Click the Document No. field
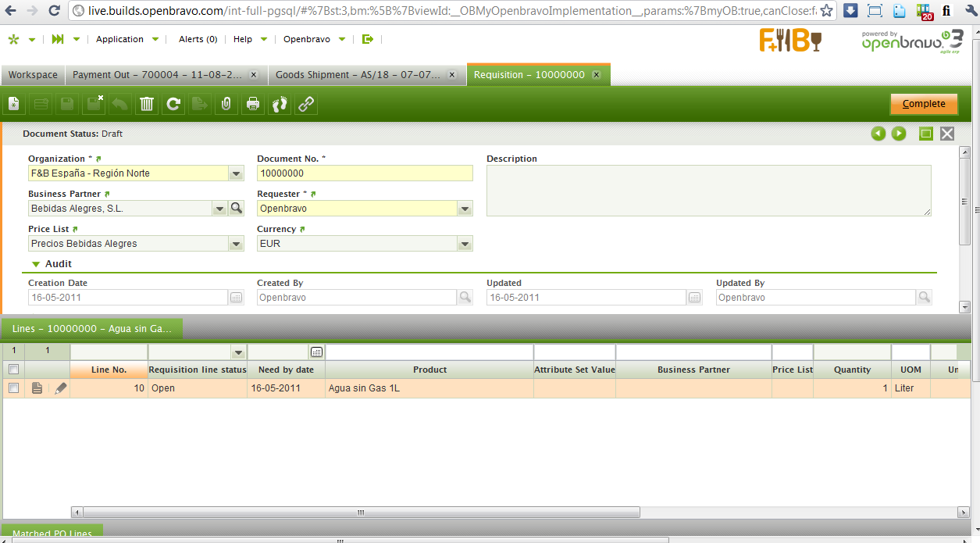 365,173
